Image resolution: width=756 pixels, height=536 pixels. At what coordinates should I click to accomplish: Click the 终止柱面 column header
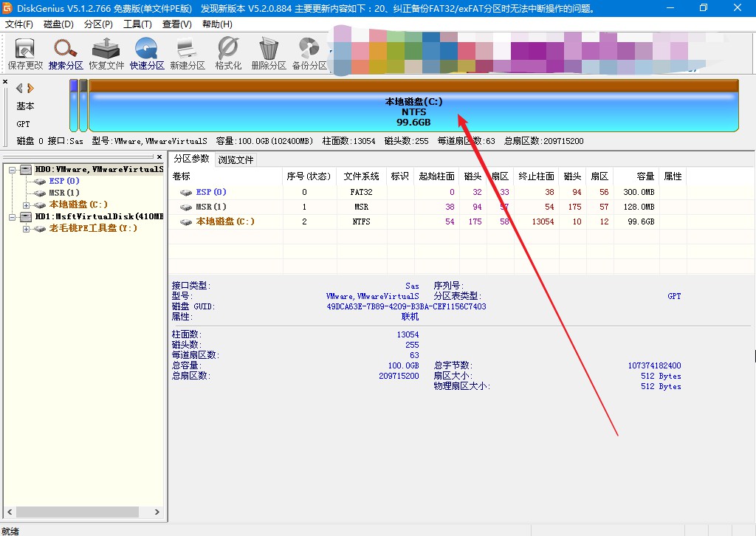point(537,176)
